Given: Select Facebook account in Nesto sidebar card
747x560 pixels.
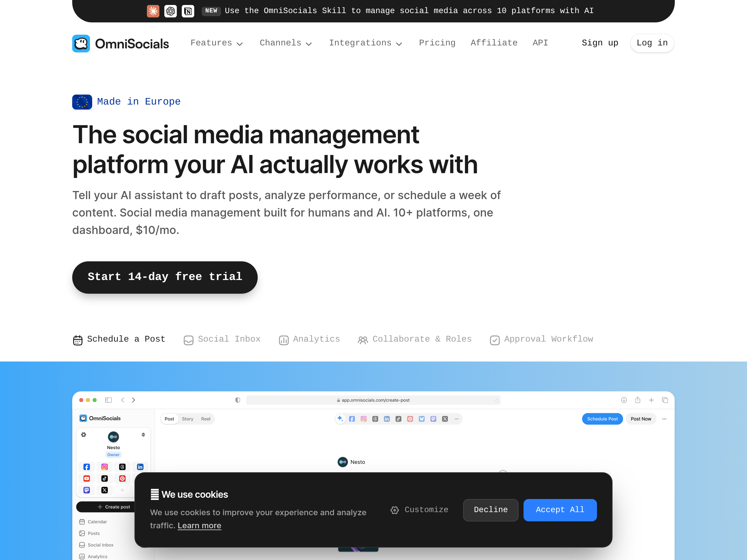Looking at the screenshot, I should pos(87,467).
